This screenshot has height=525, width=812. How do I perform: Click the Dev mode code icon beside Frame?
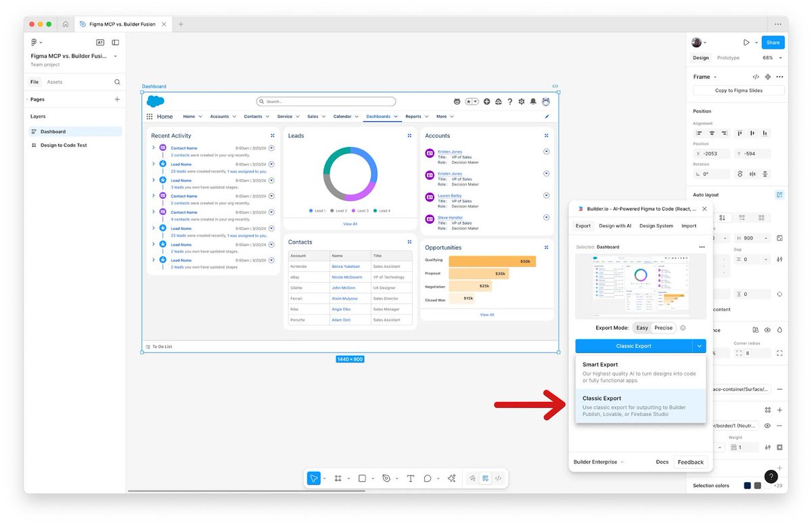pos(756,77)
